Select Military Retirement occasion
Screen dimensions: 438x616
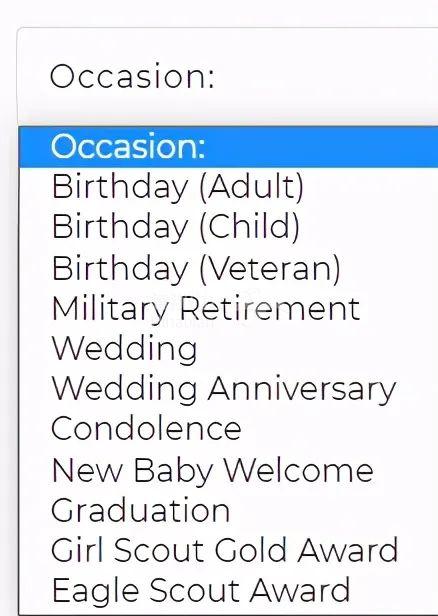[229, 309]
